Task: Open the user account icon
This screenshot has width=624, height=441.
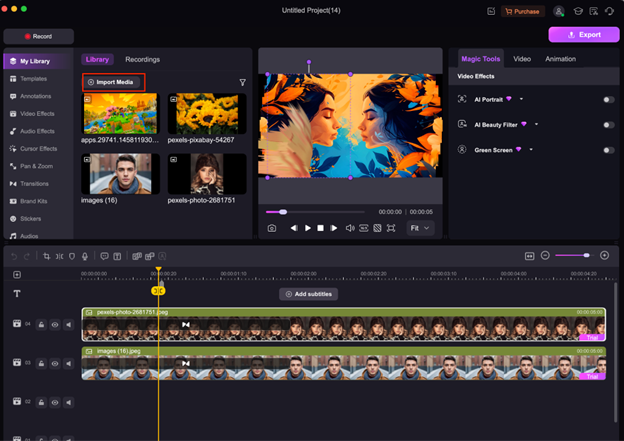Action: [559, 11]
